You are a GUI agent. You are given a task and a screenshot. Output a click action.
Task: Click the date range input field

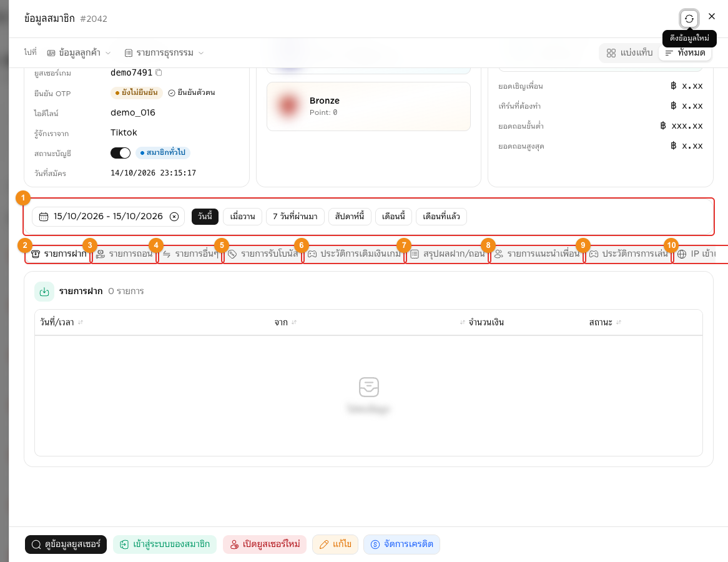click(108, 217)
